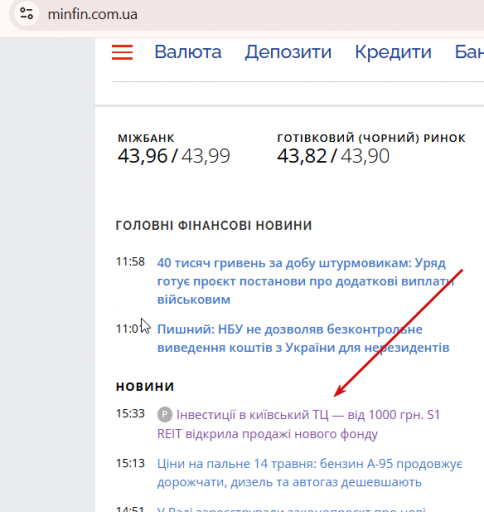
Task: Open the Депозити menu item
Action: tap(288, 52)
